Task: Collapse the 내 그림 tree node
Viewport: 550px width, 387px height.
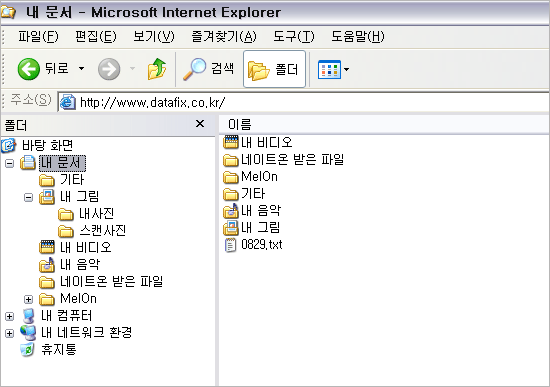Action: coord(28,198)
